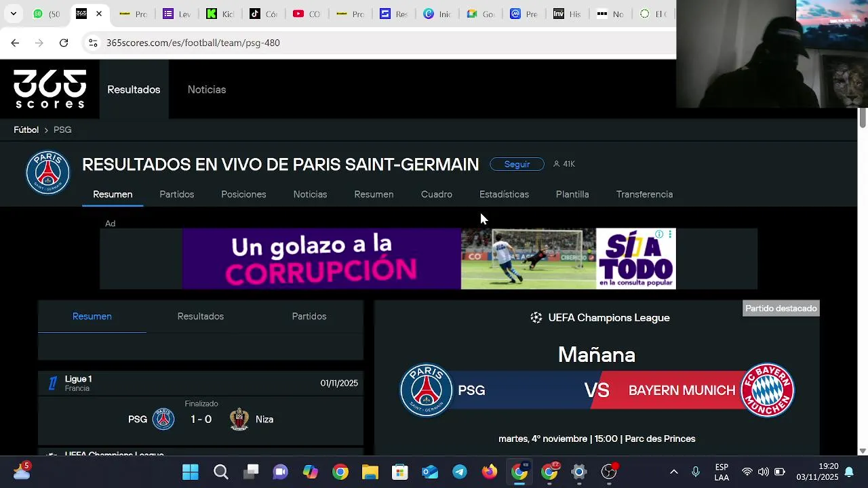Click the 'Seguir' follow button
Image resolution: width=868 pixels, height=488 pixels.
click(517, 164)
